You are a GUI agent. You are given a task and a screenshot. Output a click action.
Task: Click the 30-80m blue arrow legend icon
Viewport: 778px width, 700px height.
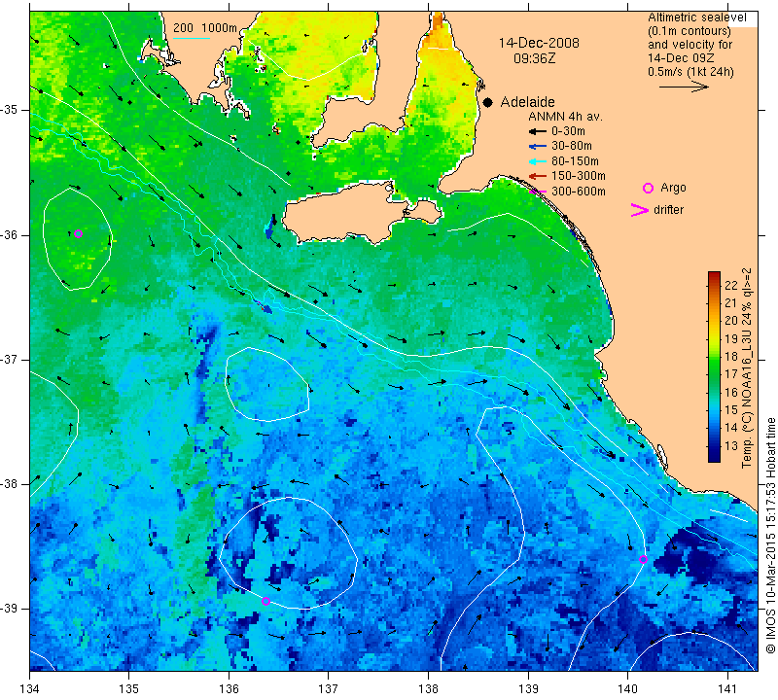coord(537,147)
